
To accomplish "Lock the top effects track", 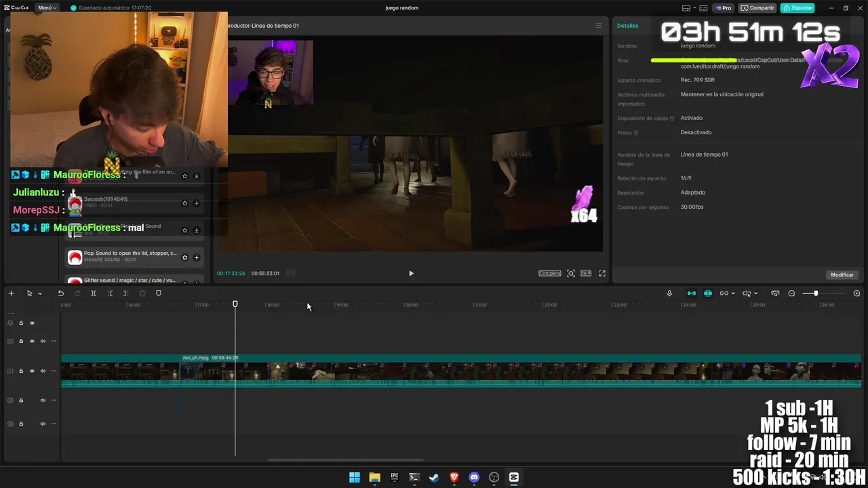I will 21,323.
